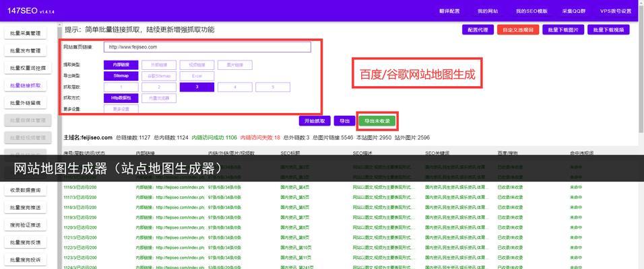The height and width of the screenshot is (269, 644).
Task: Click the 总链接数:1127 statistic
Action: [133, 137]
